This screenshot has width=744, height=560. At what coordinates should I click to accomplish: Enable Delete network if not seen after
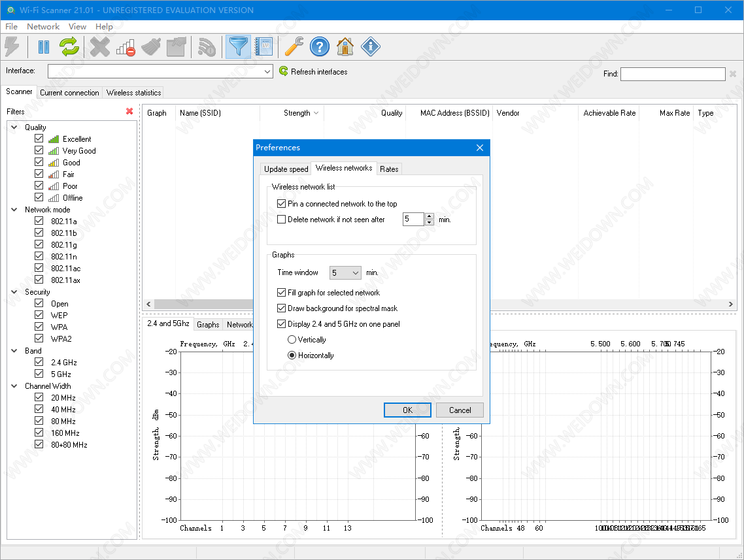281,219
